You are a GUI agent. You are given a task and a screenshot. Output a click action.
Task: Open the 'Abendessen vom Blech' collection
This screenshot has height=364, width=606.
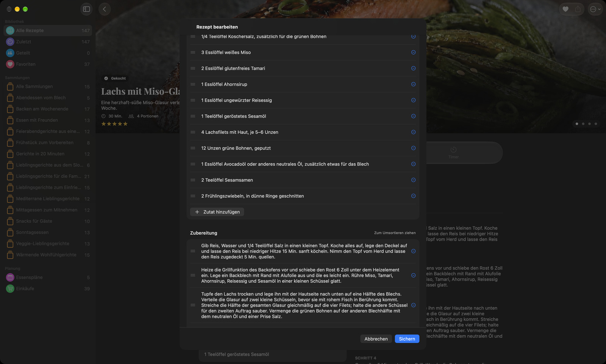click(x=48, y=98)
